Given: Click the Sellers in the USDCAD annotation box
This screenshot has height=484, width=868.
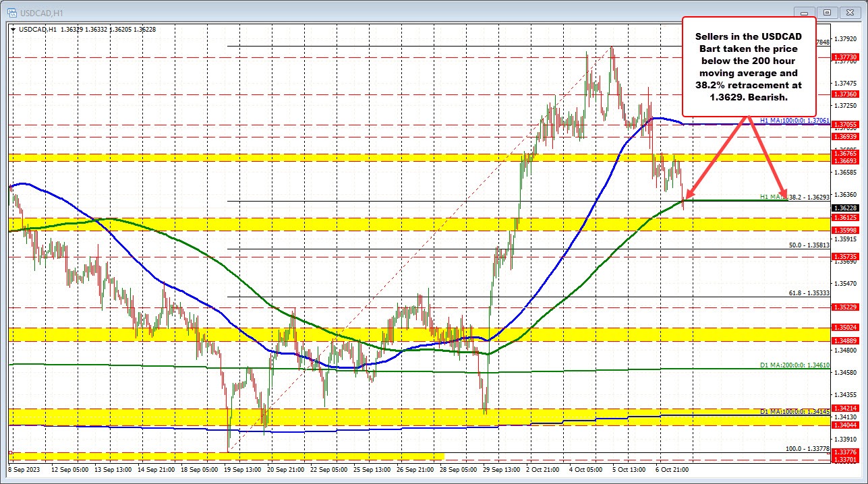Looking at the screenshot, I should [x=749, y=67].
